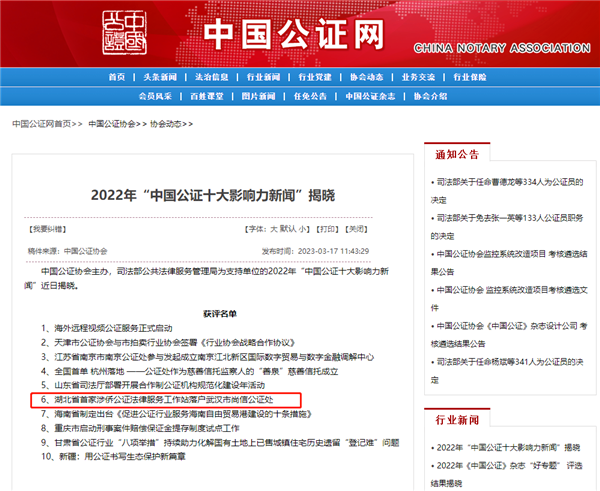Image resolution: width=600 pixels, height=491 pixels.
Task: Click list item 1 海外远程视频公证服务正式启动
Action: 107,328
